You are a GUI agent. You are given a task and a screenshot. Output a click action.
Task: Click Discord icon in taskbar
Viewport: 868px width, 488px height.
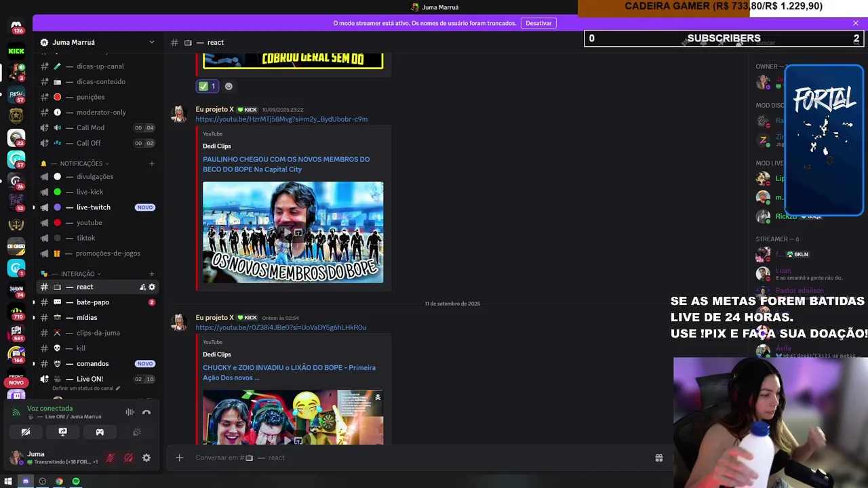pyautogui.click(x=26, y=481)
